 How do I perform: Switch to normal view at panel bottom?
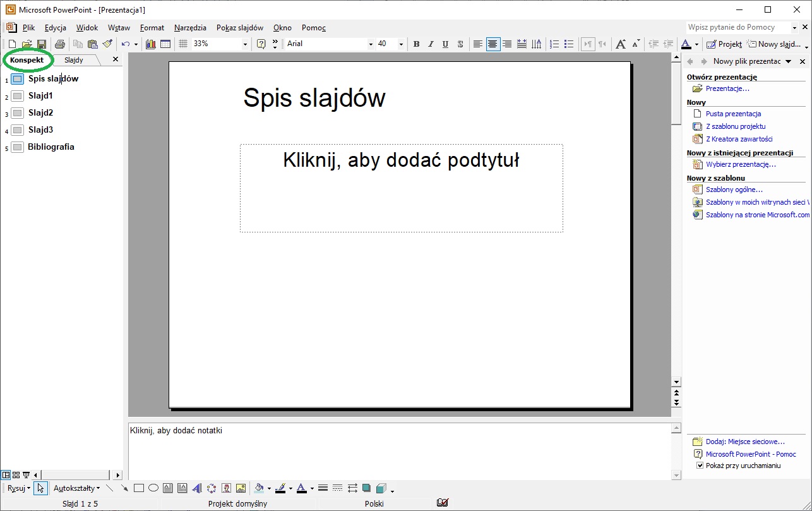[x=6, y=474]
